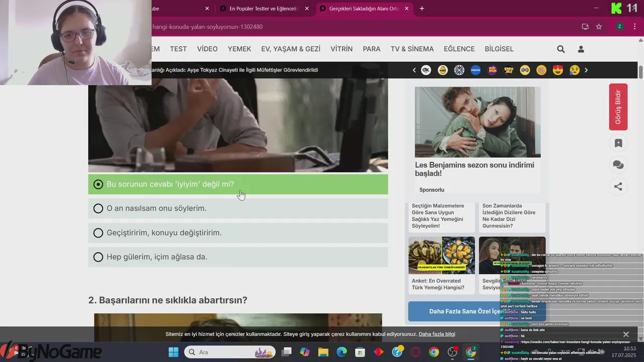
Task: Open the VİTRİN menu item
Action: [x=342, y=49]
